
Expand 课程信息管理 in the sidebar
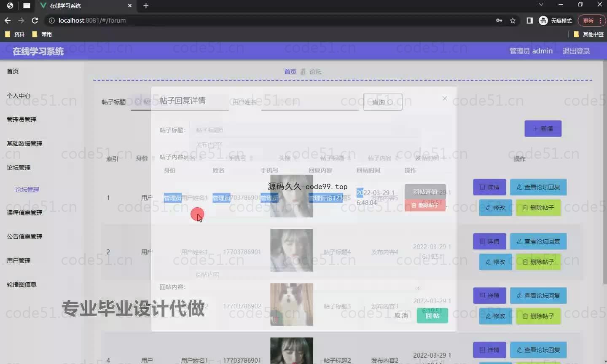tap(24, 213)
